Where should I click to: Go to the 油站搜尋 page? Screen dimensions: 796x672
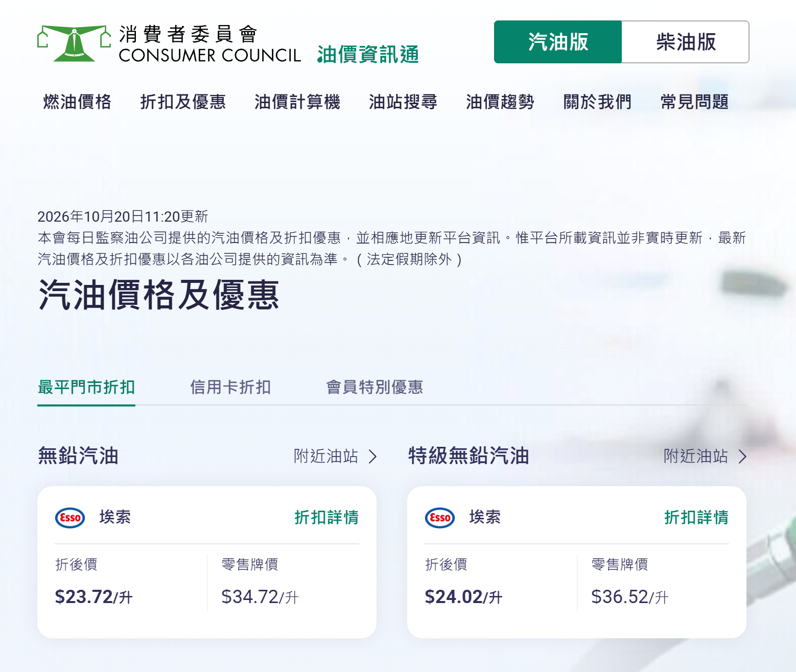[403, 102]
